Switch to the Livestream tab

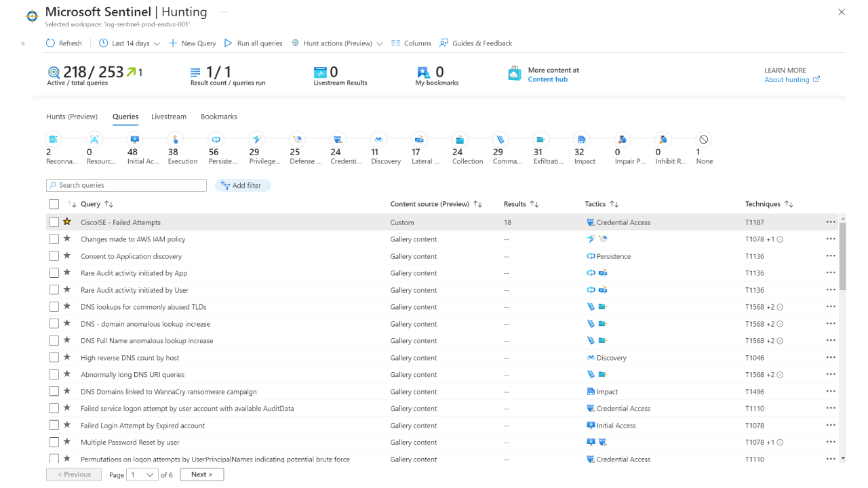click(169, 117)
